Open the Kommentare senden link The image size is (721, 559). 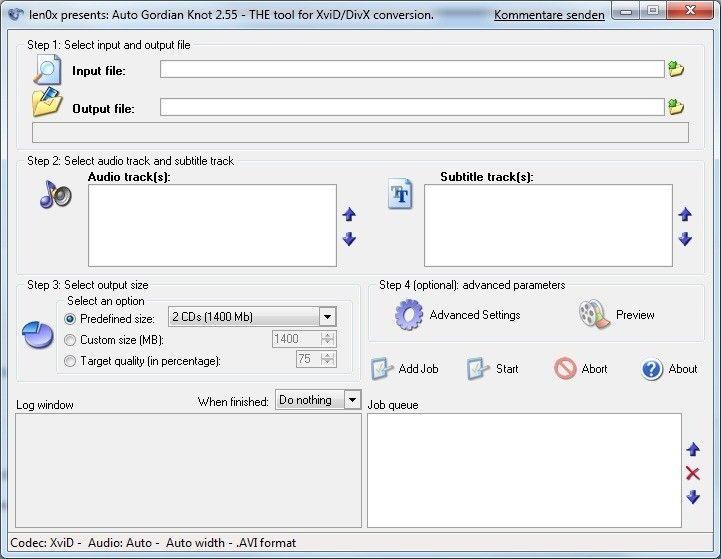coord(549,15)
